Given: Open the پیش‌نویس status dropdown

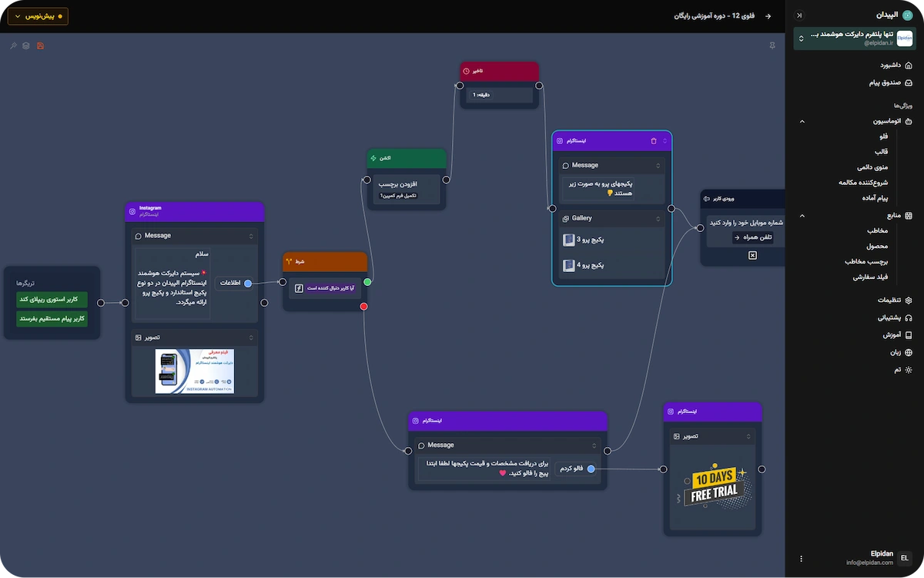Looking at the screenshot, I should pos(38,16).
